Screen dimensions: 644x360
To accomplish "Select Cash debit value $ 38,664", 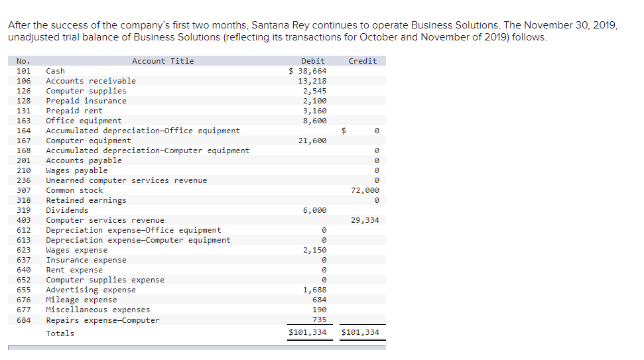I will pos(307,71).
